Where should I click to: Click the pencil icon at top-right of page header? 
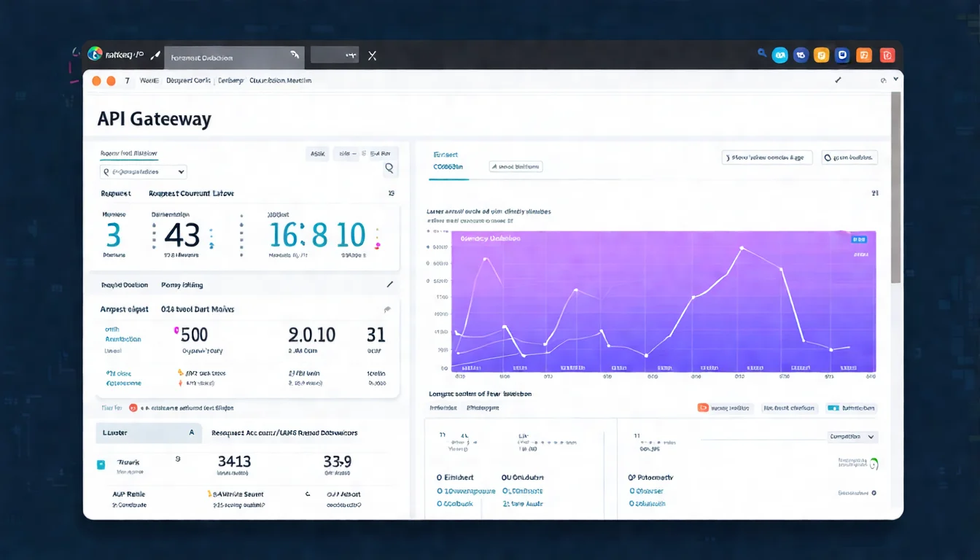pos(838,80)
